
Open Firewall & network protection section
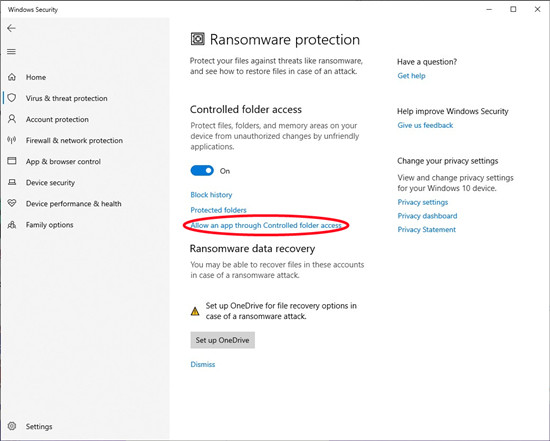(x=74, y=140)
